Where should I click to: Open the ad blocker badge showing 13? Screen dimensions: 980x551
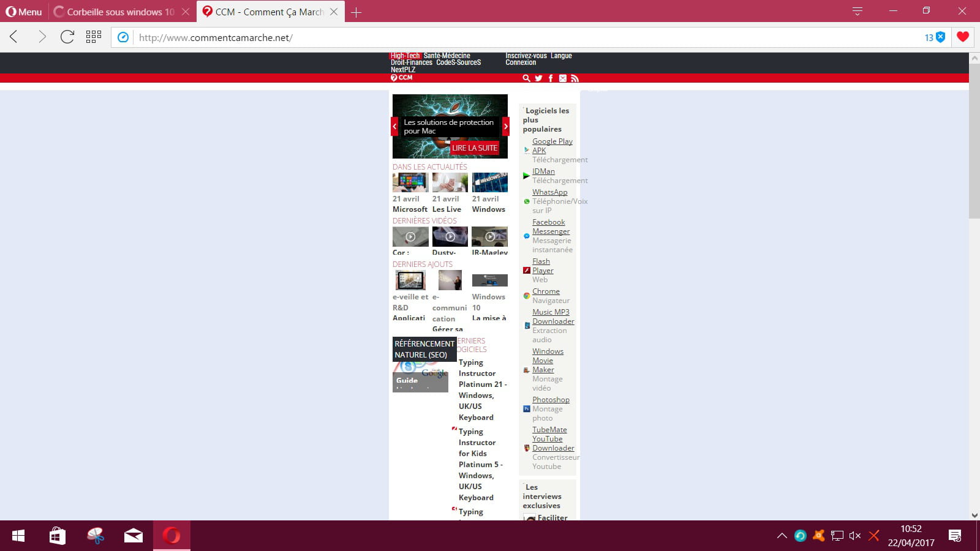(x=935, y=37)
